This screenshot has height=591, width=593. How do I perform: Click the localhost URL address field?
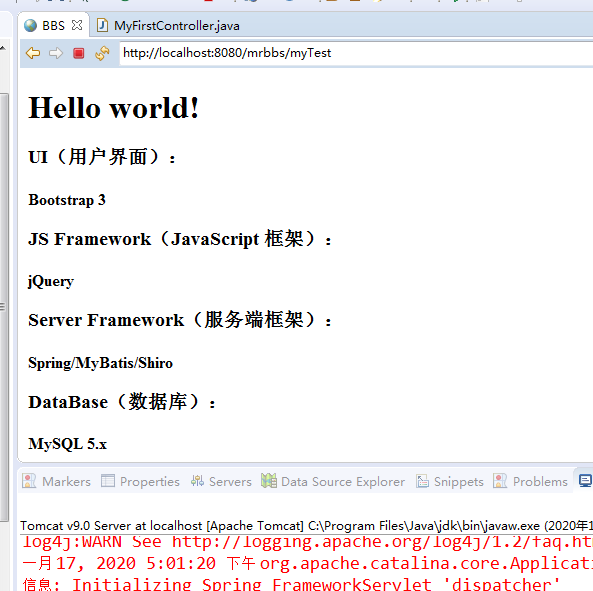355,53
